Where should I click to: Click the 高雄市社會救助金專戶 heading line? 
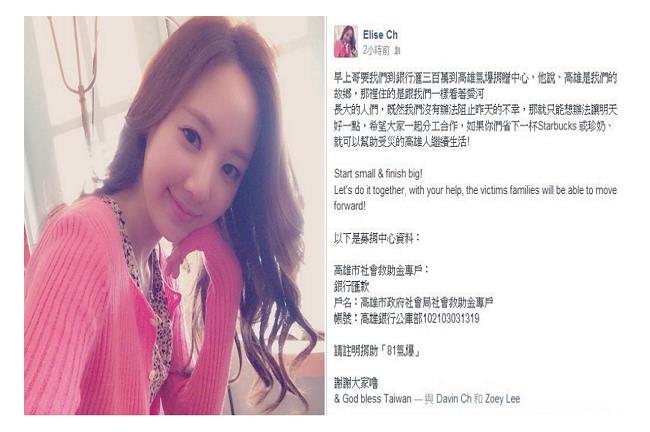pyautogui.click(x=381, y=270)
